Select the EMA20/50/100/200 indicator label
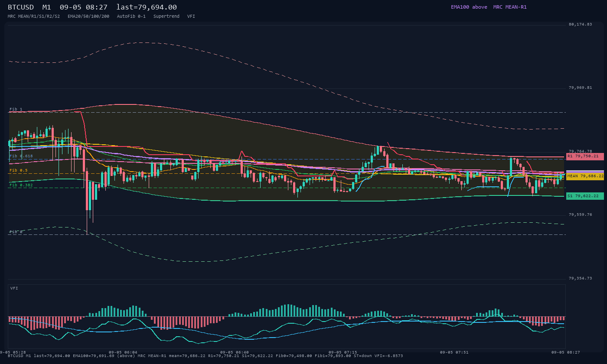Screen dimensions: 607x364 [x=88, y=16]
